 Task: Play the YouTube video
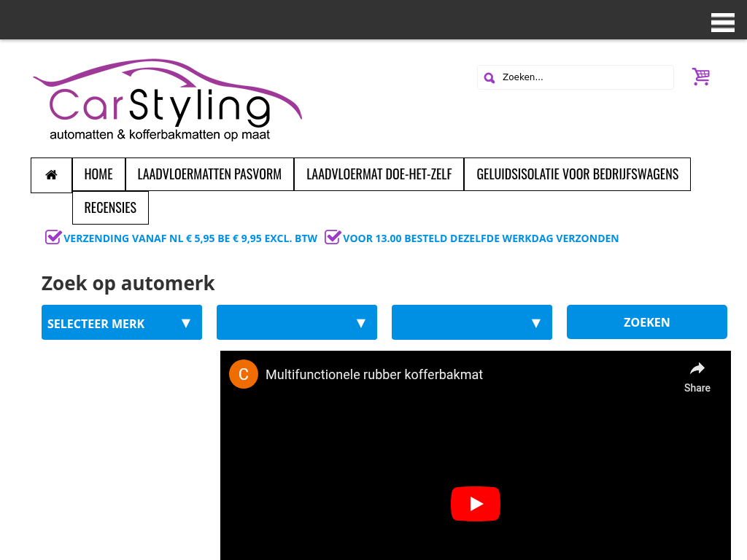475,504
